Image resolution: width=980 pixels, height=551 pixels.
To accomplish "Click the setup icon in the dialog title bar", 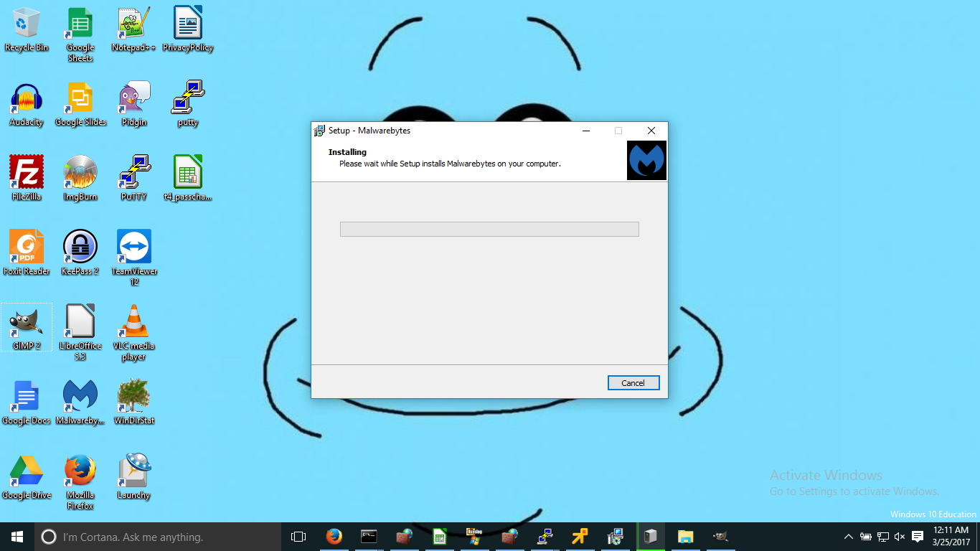I will (319, 131).
